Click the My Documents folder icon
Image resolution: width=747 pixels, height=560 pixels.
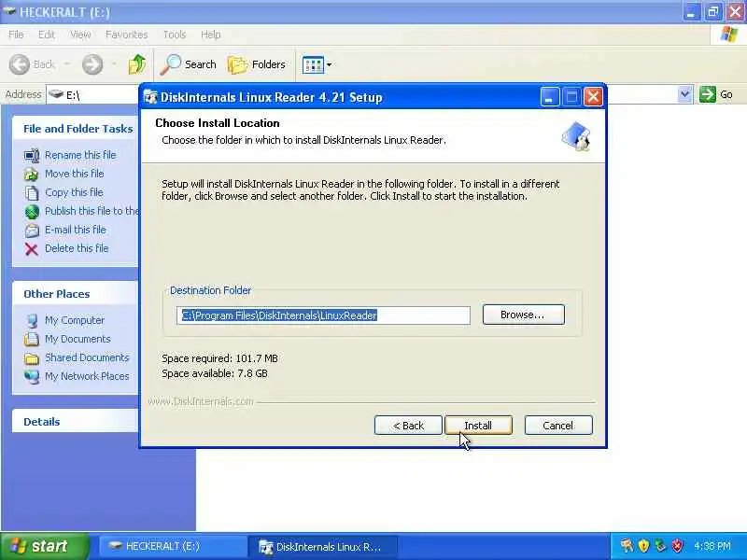pos(32,339)
